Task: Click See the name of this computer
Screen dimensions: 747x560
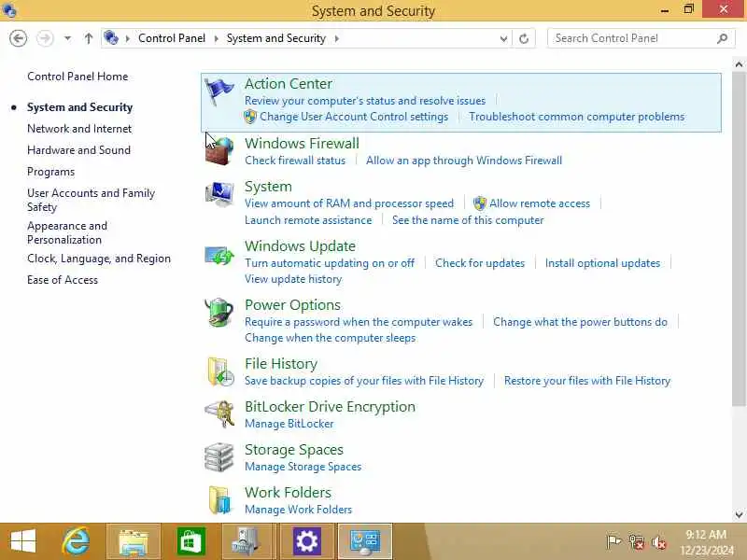Action: click(x=468, y=220)
